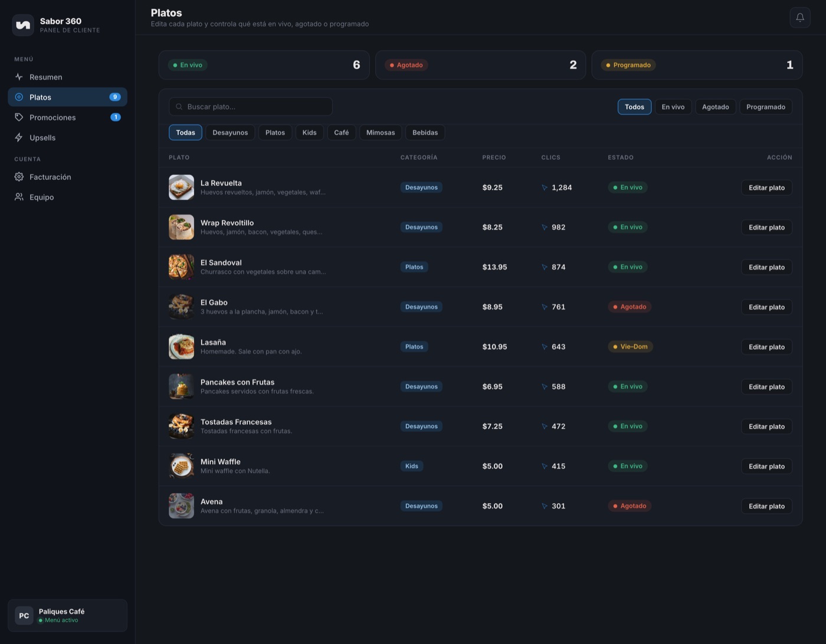Filter by Agotado status
The image size is (826, 644).
coord(715,107)
